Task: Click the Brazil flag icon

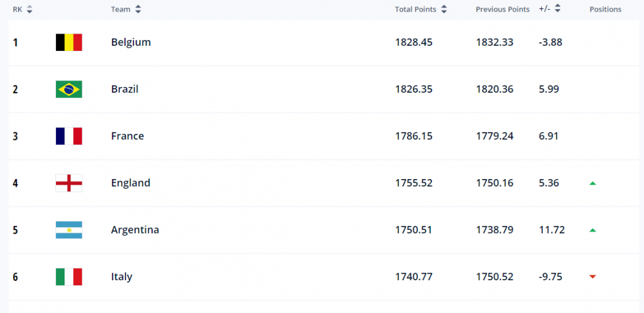Action: pos(69,89)
